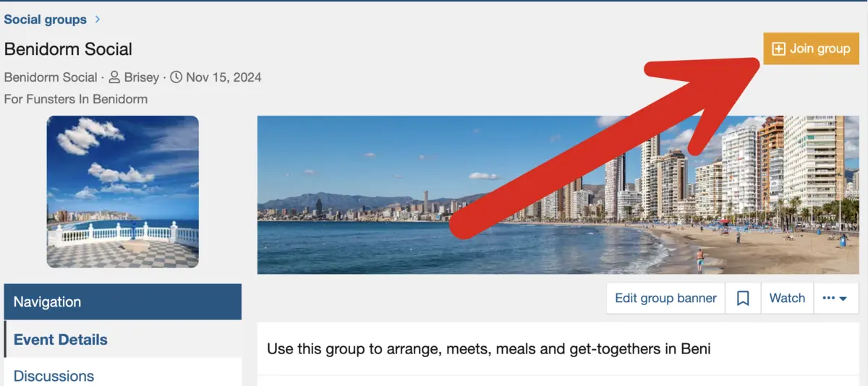Click the Join group button
The height and width of the screenshot is (386, 868).
point(811,48)
